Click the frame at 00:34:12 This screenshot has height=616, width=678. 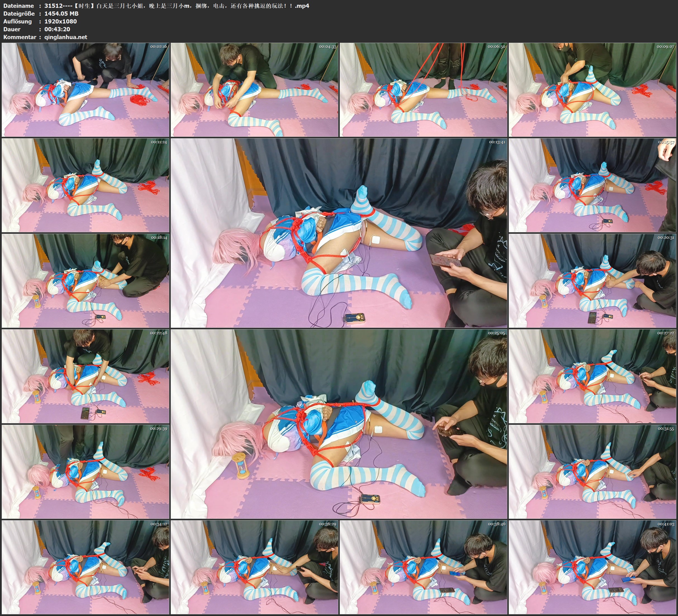pos(85,567)
